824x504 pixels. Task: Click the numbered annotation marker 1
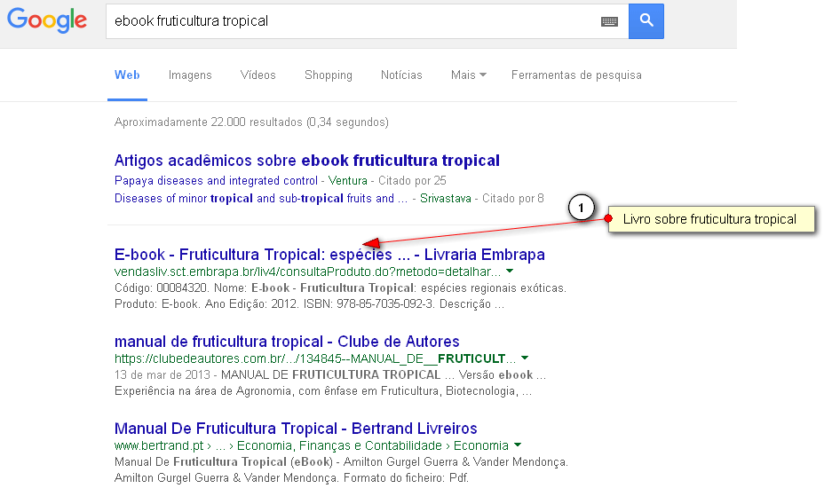coord(580,209)
